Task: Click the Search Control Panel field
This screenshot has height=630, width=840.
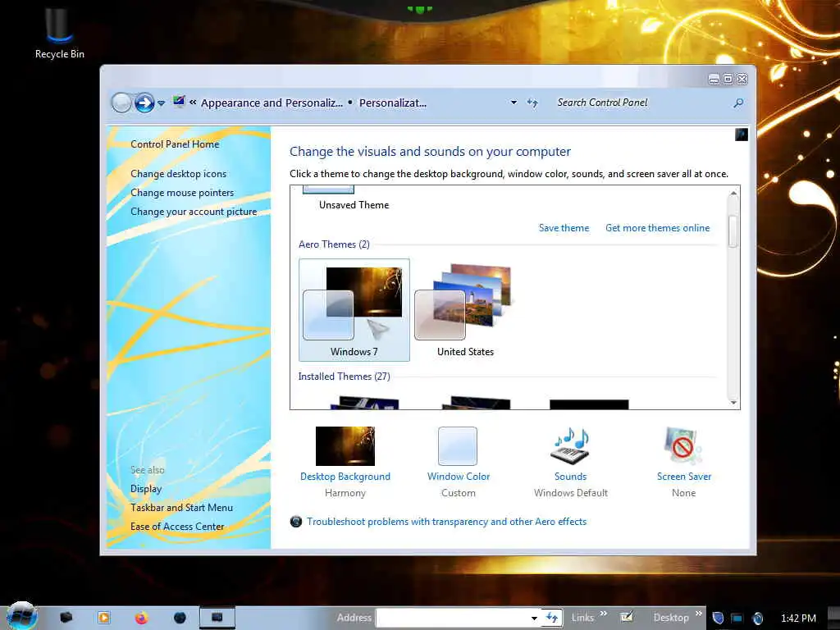Action: coord(641,103)
